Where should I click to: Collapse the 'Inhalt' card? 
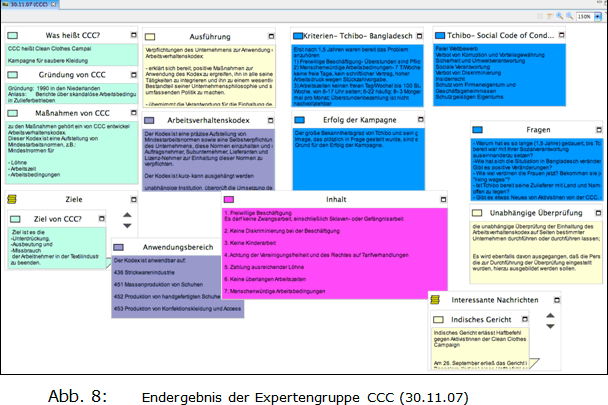(x=443, y=199)
